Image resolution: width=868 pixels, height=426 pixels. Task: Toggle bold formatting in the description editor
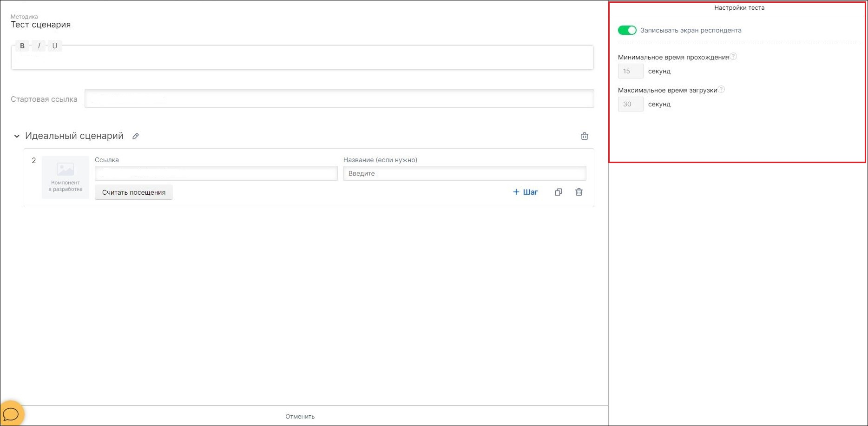click(22, 46)
